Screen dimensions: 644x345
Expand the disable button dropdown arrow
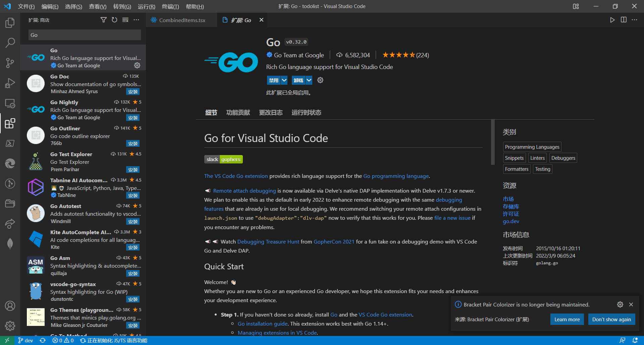click(284, 80)
